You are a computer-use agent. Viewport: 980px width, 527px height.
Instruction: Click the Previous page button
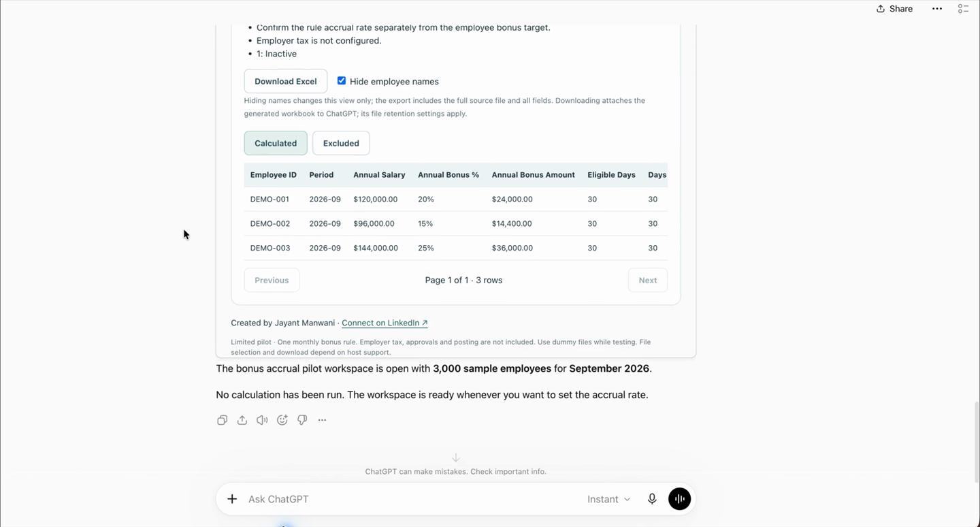coord(272,280)
